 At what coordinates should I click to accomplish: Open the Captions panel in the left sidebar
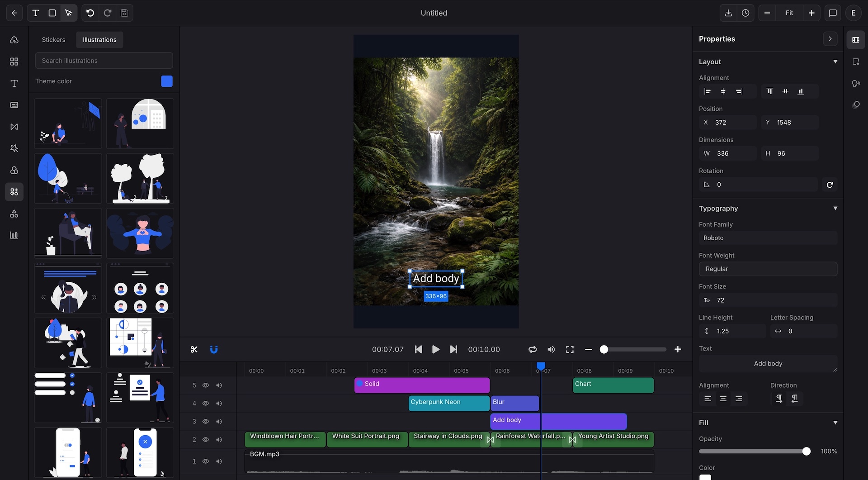14,105
